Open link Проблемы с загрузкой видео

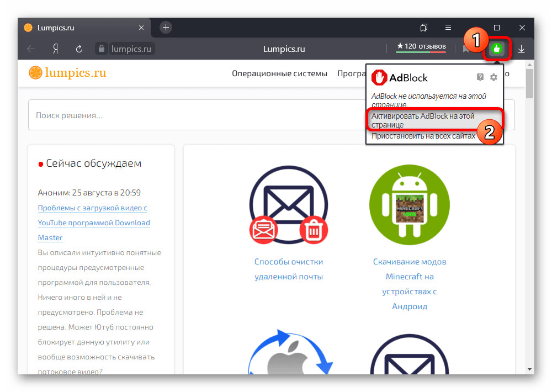[94, 223]
